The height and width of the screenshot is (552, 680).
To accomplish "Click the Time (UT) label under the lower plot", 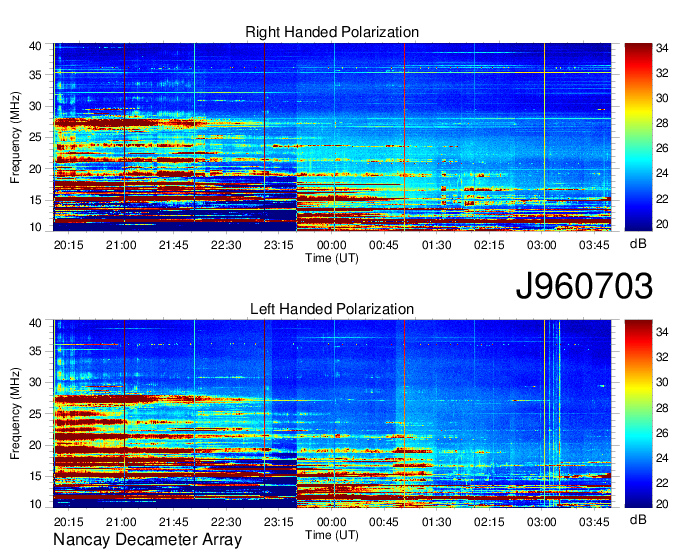I will tap(332, 535).
